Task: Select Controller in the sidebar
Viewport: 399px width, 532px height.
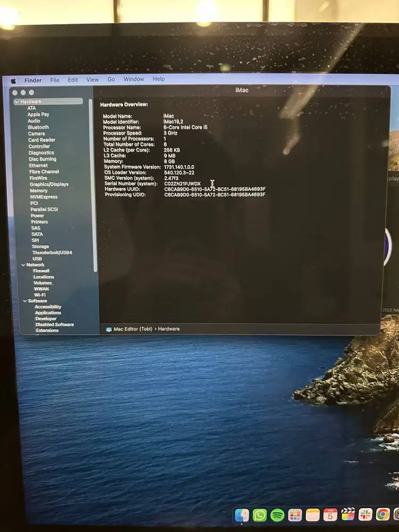Action: click(x=39, y=146)
